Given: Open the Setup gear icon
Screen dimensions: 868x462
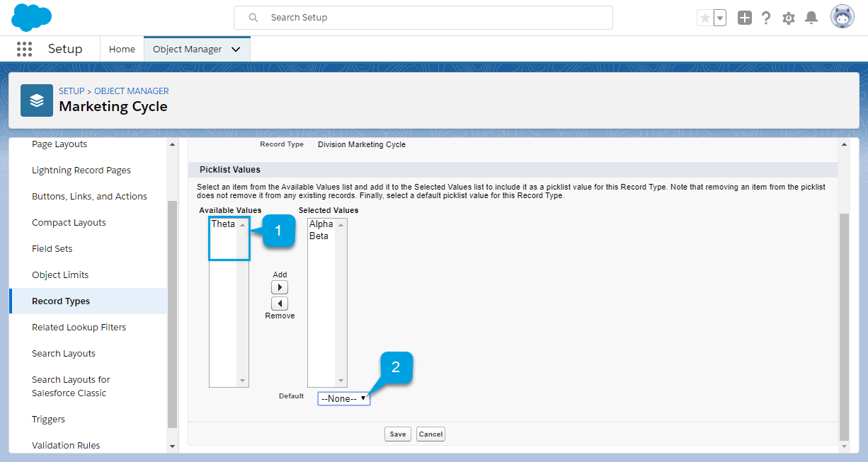Looking at the screenshot, I should pyautogui.click(x=789, y=18).
